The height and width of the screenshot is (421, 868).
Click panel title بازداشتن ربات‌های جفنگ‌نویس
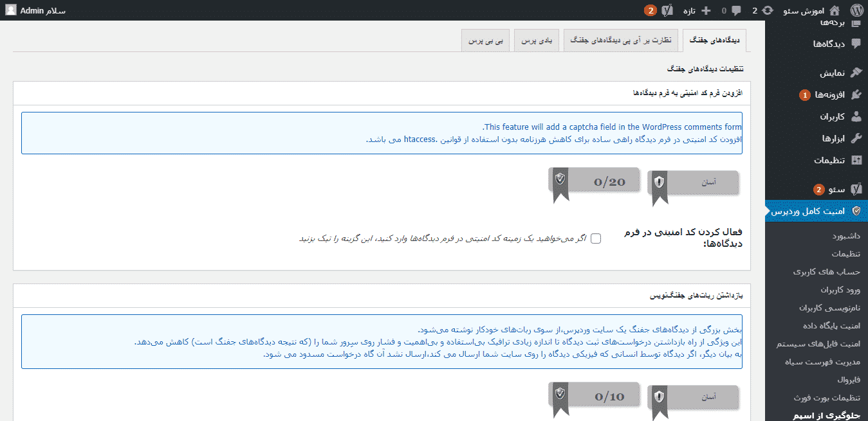point(696,296)
